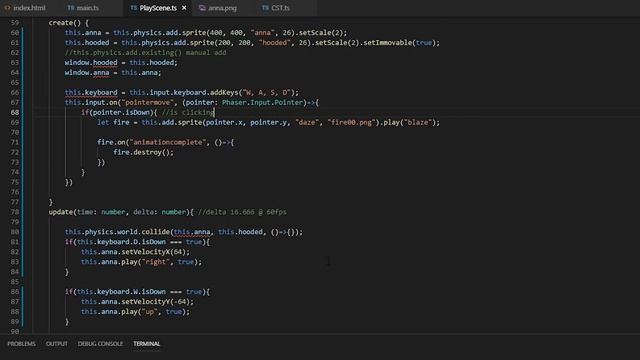
Task: Click 'setVelocityY(-64)' on line 87
Action: tap(156, 302)
